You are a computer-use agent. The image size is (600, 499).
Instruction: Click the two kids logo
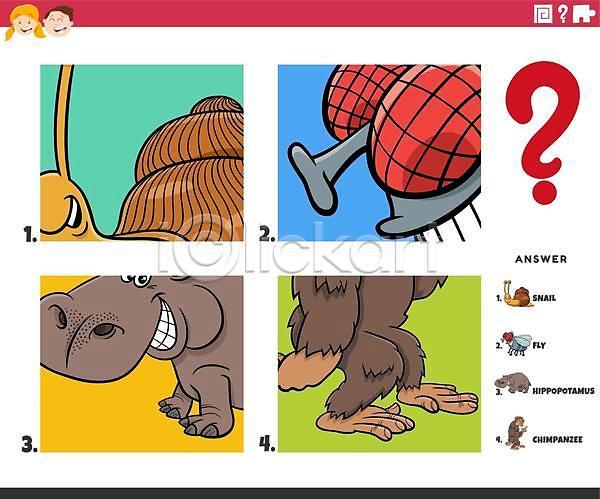[x=39, y=22]
